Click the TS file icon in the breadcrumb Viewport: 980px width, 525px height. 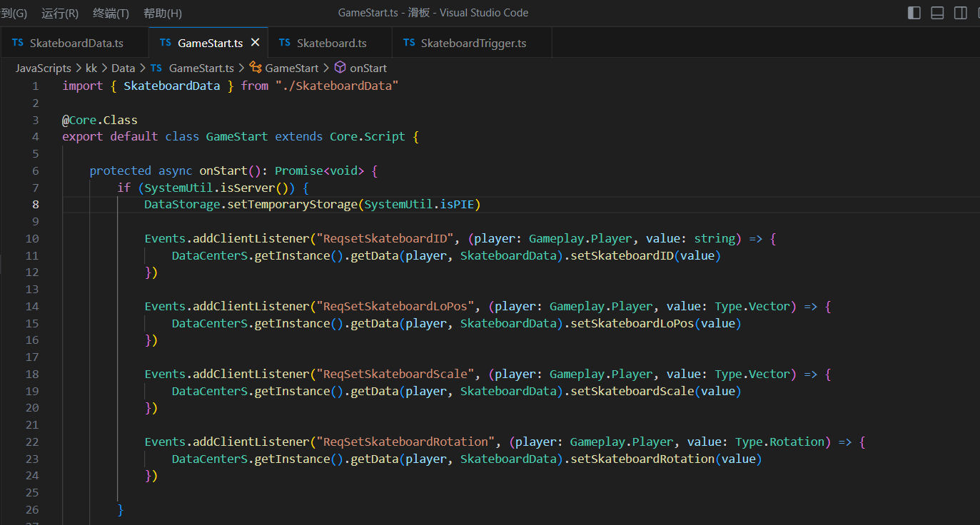tap(156, 68)
